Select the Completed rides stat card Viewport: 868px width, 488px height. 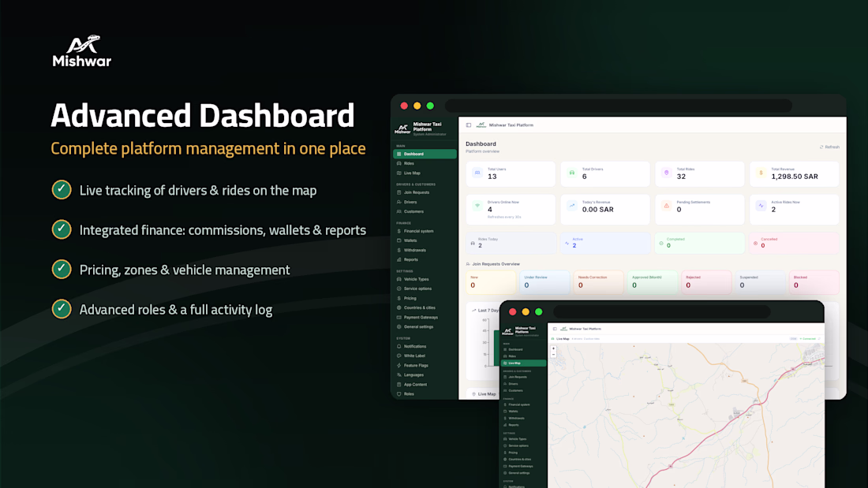pyautogui.click(x=700, y=243)
